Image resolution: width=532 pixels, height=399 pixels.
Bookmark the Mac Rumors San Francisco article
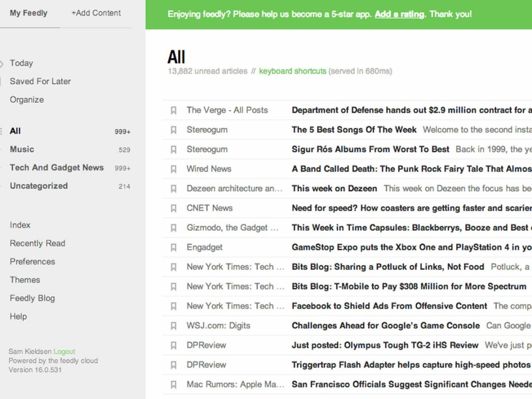pyautogui.click(x=173, y=385)
